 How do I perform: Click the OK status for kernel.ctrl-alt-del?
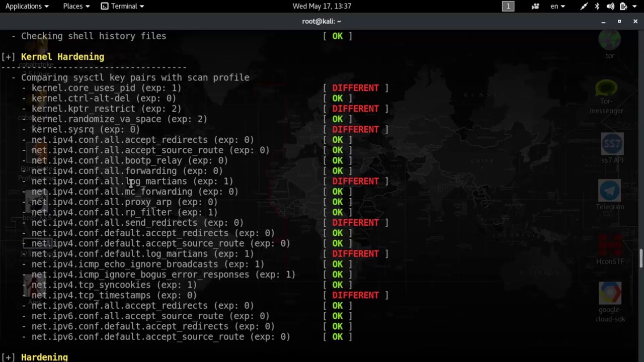(337, 98)
